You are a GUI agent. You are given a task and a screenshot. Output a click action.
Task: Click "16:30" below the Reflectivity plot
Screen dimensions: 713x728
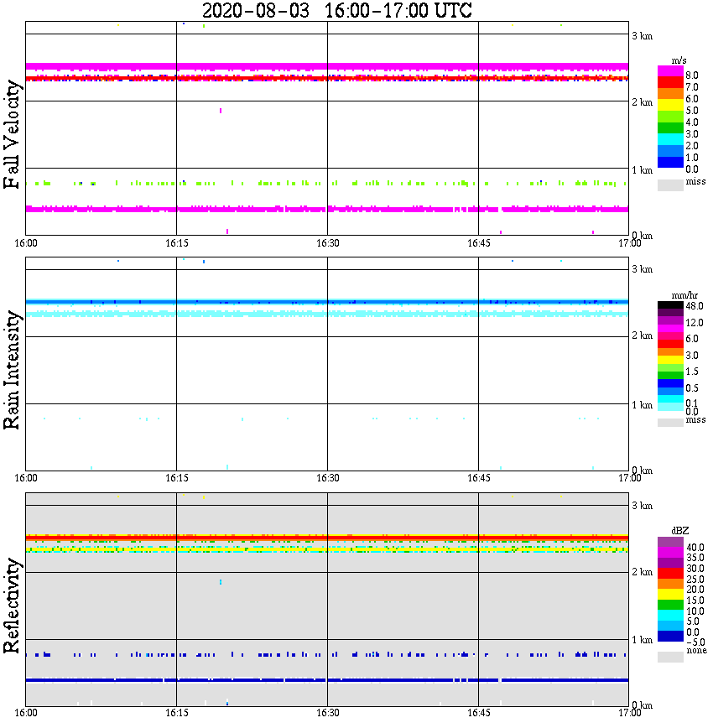click(327, 713)
